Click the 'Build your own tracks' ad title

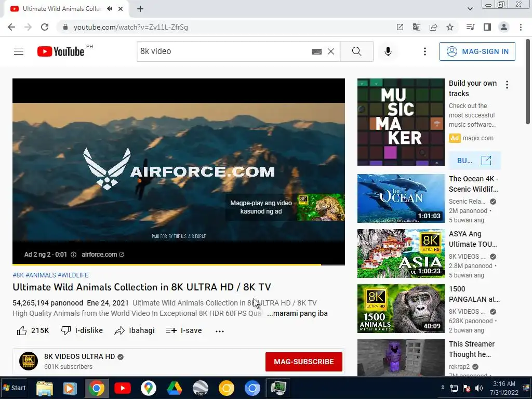pos(473,88)
